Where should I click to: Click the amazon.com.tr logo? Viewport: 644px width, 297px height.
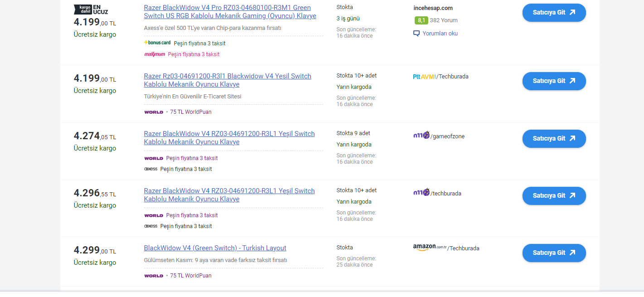point(430,248)
